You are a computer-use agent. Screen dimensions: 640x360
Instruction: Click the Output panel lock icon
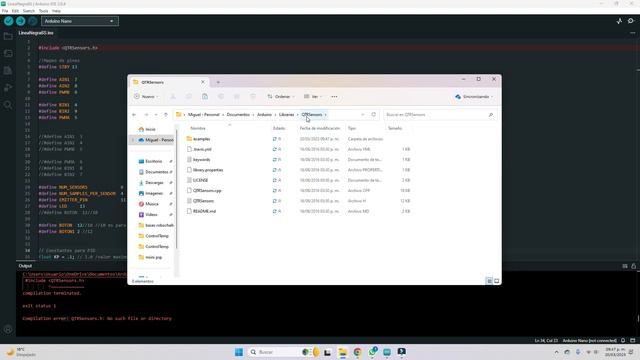click(633, 266)
